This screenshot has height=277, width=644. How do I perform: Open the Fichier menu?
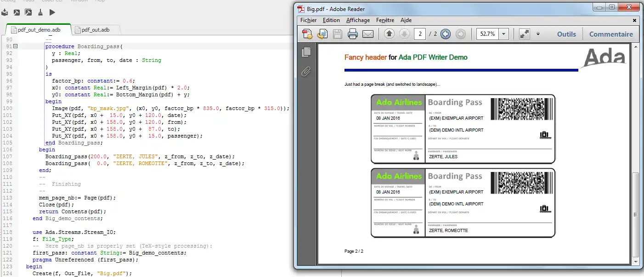tap(308, 20)
